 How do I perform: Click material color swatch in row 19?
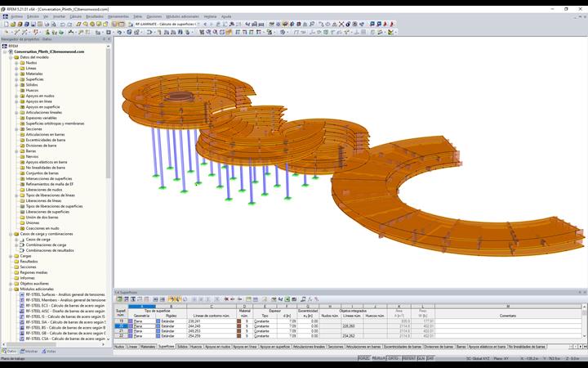coord(238,321)
